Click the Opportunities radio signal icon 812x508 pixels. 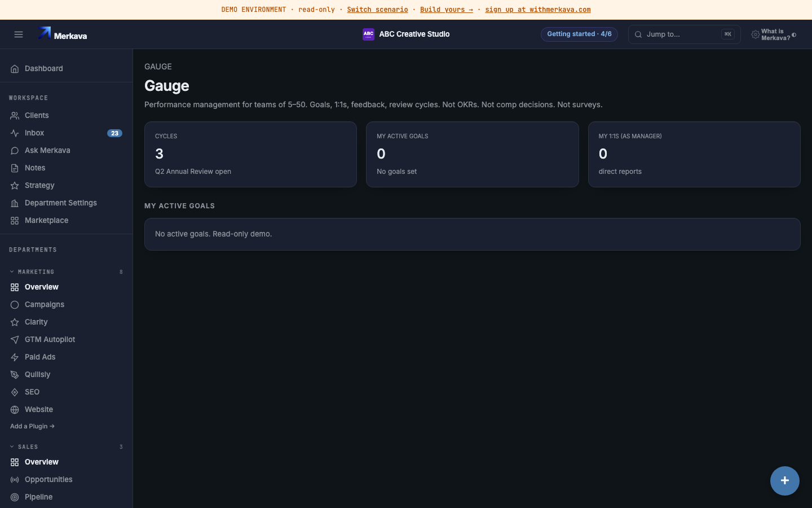point(15,480)
